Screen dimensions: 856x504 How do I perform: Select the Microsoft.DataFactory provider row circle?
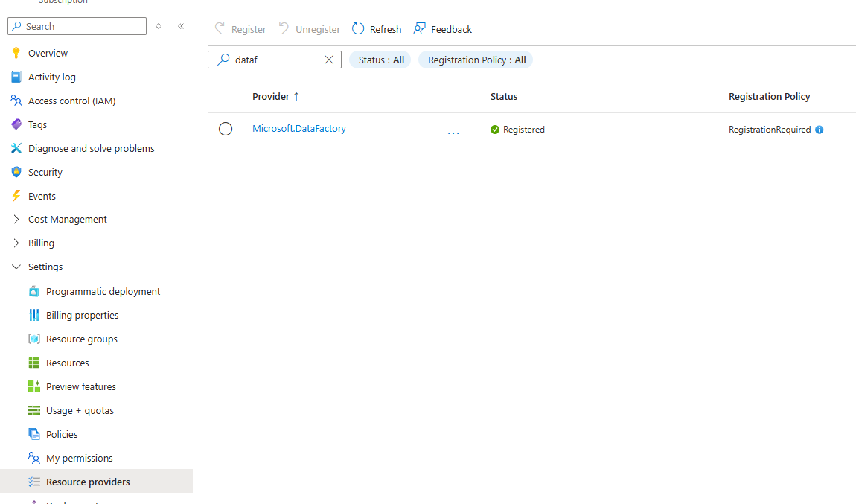(x=226, y=128)
